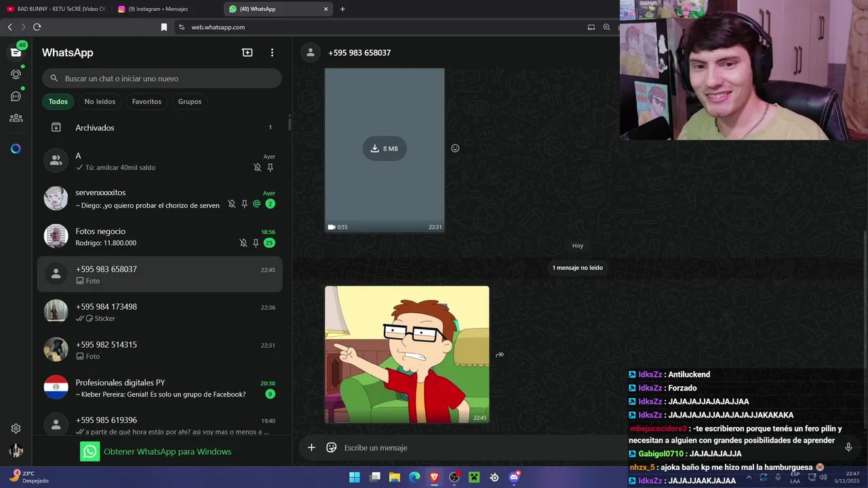
Task: Click the pin icon on servenxxxxitos chat
Action: (x=245, y=204)
